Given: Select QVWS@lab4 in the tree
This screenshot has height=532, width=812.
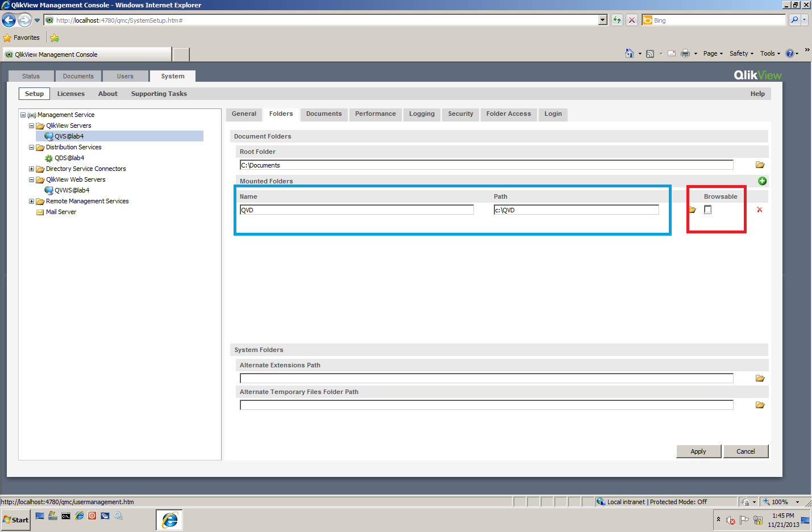Looking at the screenshot, I should pos(72,190).
